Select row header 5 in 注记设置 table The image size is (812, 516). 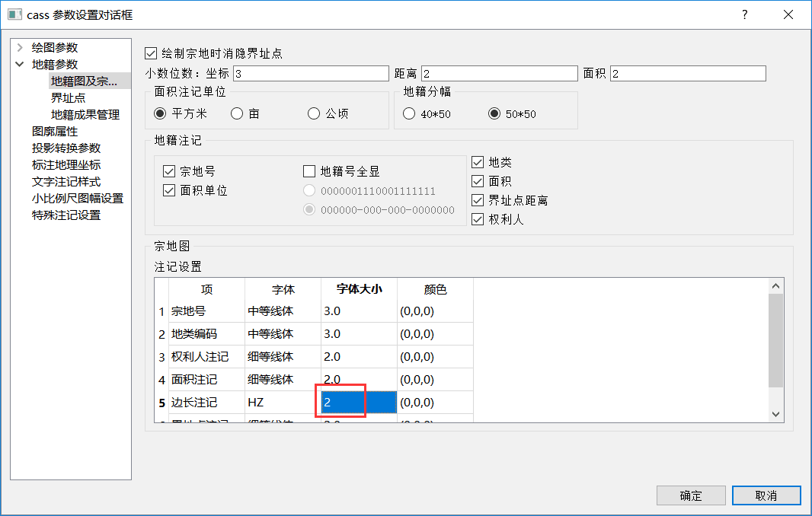(x=161, y=403)
